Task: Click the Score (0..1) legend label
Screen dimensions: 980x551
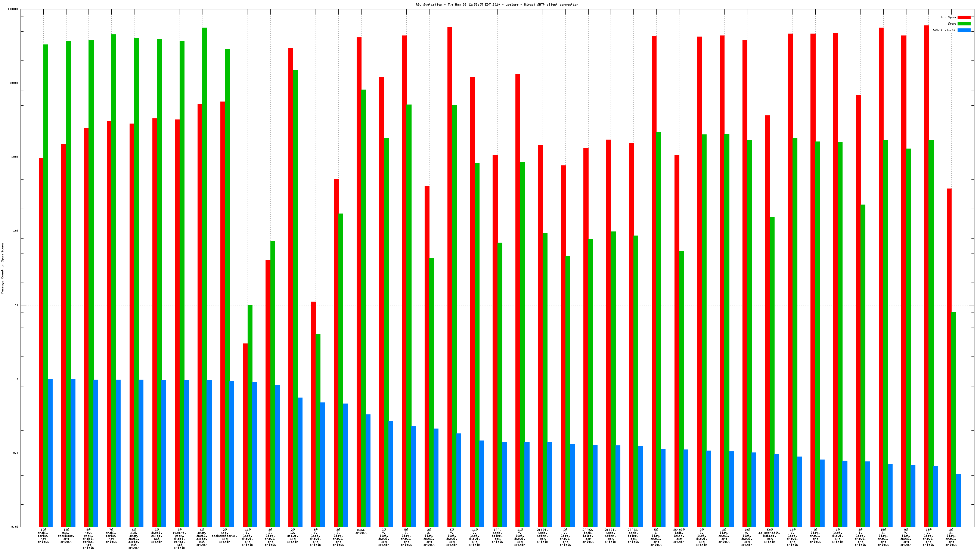Action: tap(944, 30)
